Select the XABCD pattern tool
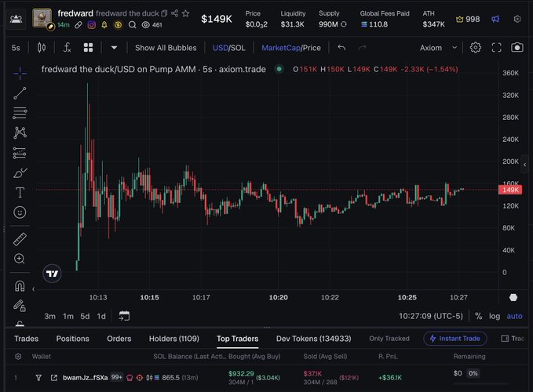This screenshot has width=533, height=392. tap(20, 132)
